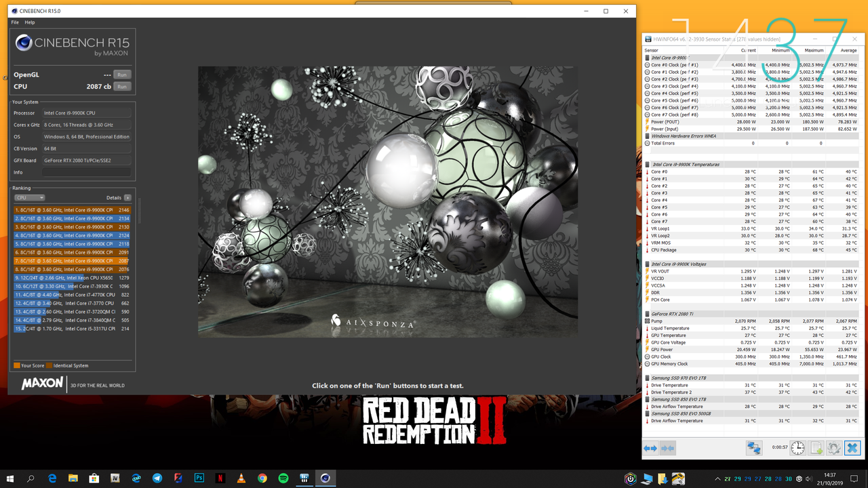This screenshot has width=868, height=488.
Task: Close sensor status with blue X icon
Action: [852, 447]
